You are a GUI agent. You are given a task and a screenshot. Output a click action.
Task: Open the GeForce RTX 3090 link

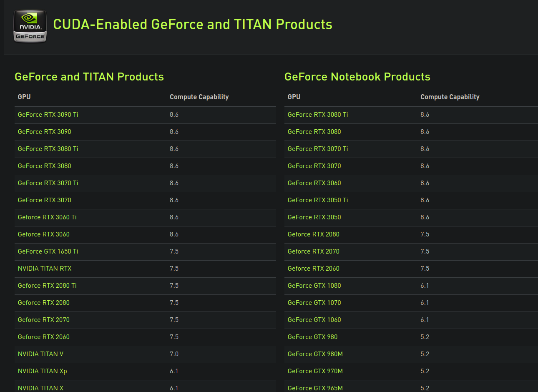tap(45, 132)
